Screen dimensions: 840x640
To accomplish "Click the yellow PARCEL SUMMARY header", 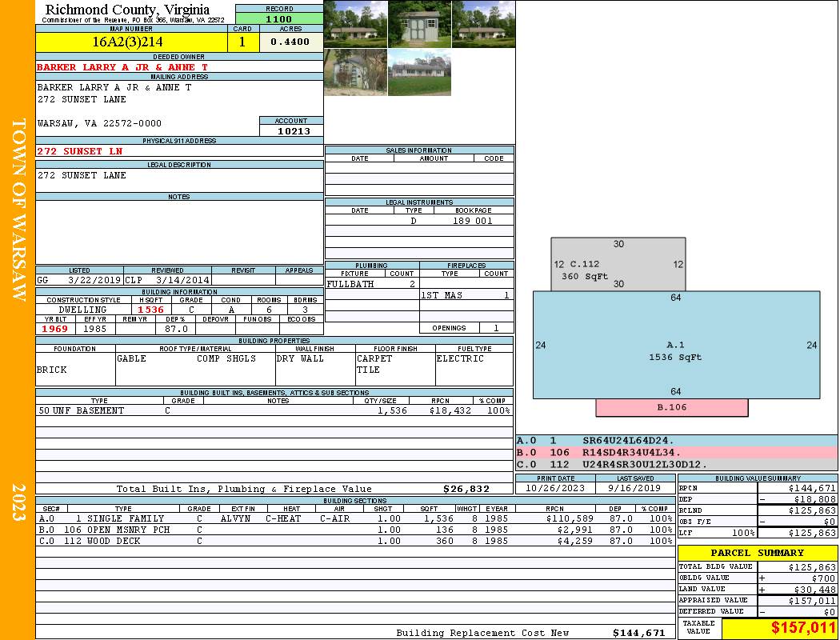I will 757,553.
